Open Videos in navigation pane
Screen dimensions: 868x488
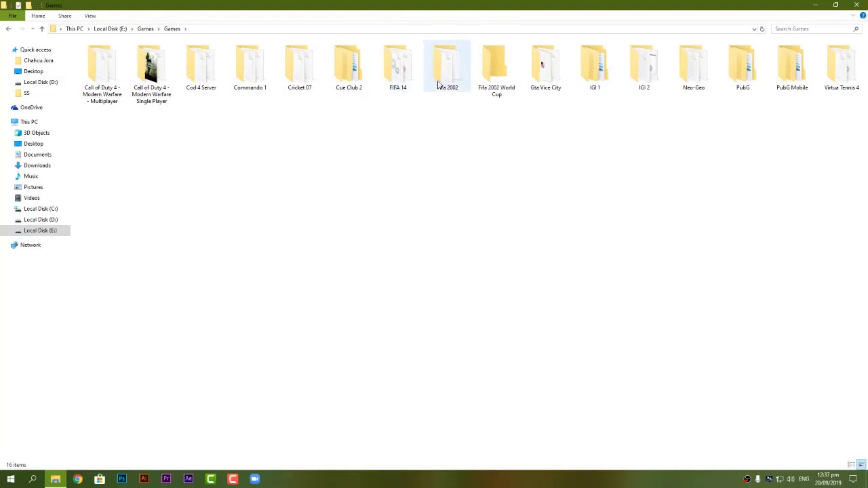pyautogui.click(x=31, y=198)
